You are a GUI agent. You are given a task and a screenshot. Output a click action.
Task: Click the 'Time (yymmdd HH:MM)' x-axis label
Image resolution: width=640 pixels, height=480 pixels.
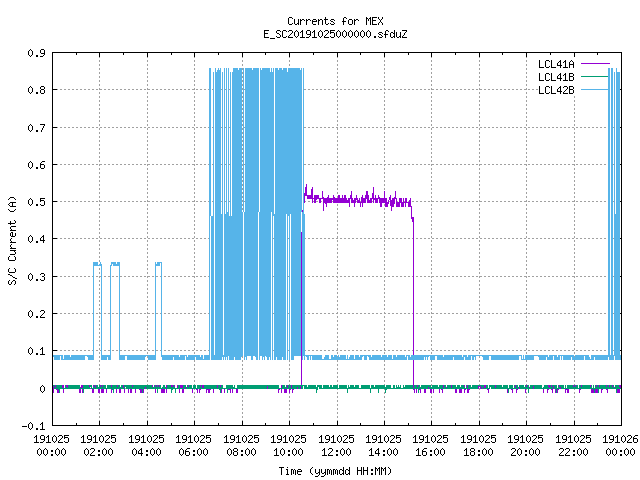[335, 471]
